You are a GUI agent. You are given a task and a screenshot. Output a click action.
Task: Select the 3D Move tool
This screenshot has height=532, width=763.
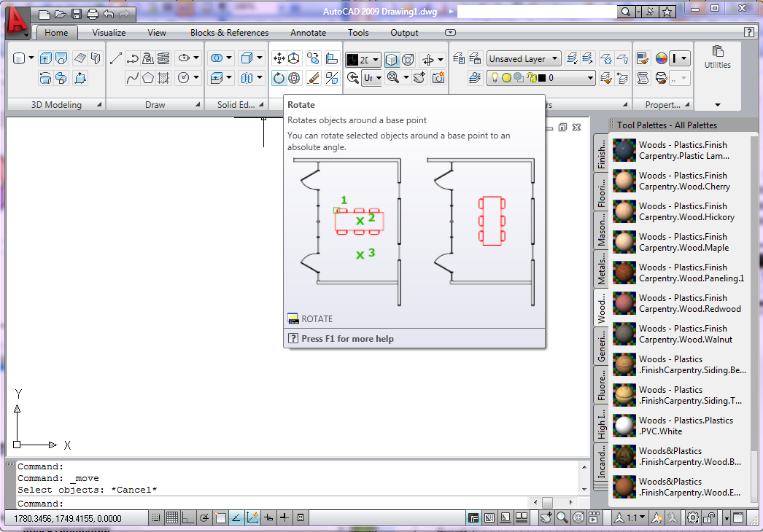coord(294,59)
